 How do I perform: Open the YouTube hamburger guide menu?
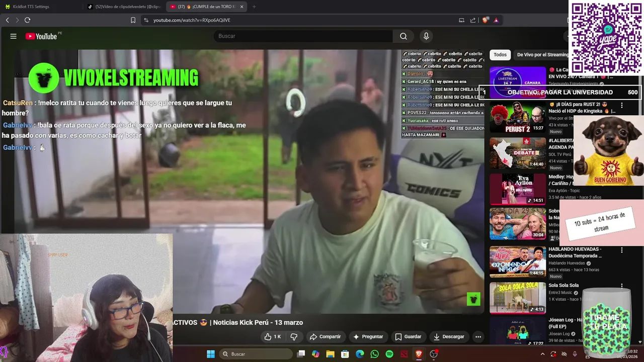click(x=14, y=36)
